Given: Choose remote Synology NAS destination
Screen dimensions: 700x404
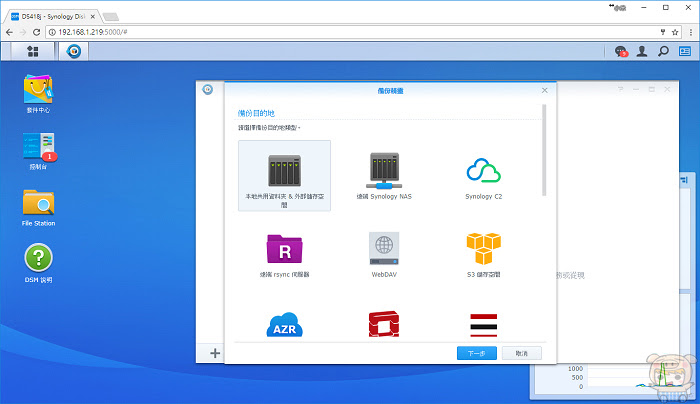Looking at the screenshot, I should pos(384,176).
